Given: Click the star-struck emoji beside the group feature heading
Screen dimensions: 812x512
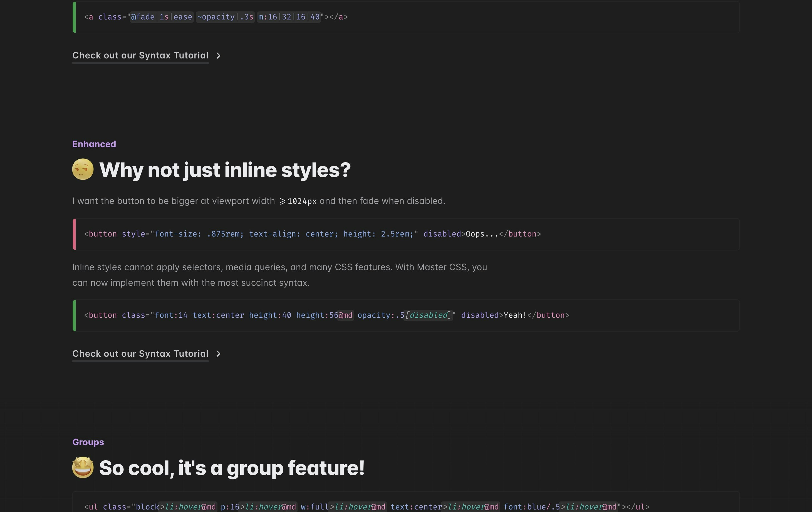Looking at the screenshot, I should coord(83,467).
